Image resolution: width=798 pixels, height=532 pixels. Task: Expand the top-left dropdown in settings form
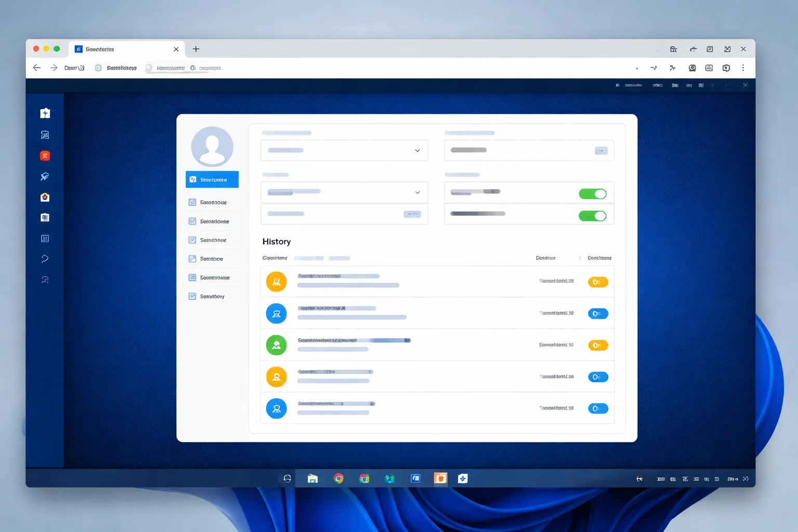click(344, 150)
